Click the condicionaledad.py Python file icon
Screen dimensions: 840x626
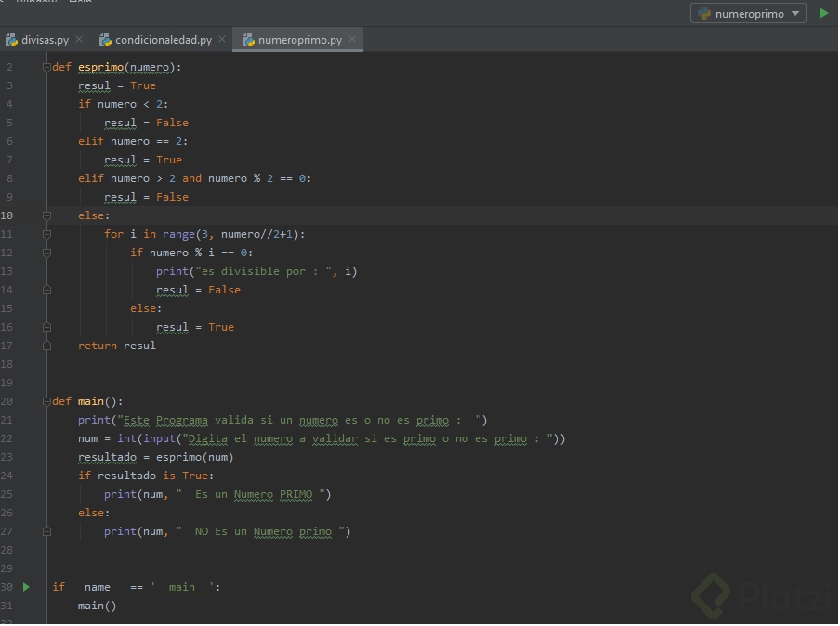pyautogui.click(x=105, y=40)
